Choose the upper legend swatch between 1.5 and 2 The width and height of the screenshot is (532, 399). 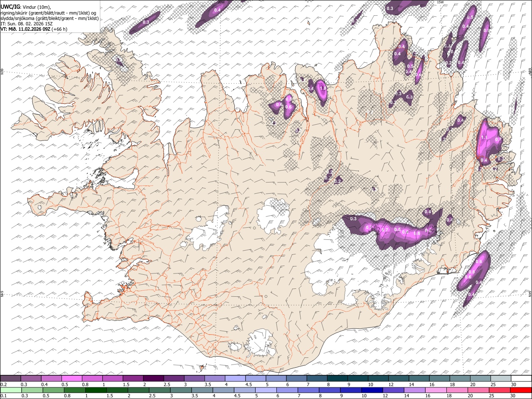133,378
